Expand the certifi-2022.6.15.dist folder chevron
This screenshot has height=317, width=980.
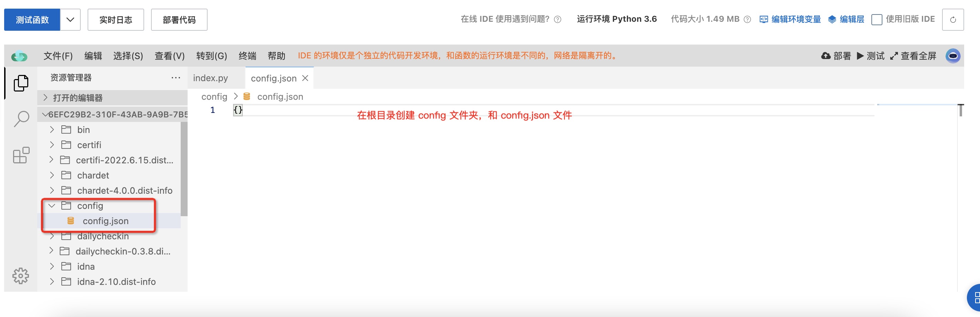click(51, 160)
